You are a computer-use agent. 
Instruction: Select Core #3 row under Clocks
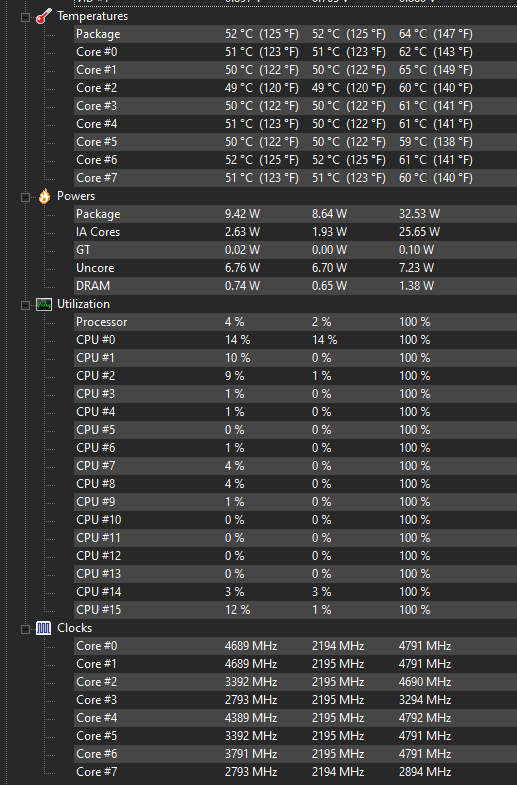295,700
